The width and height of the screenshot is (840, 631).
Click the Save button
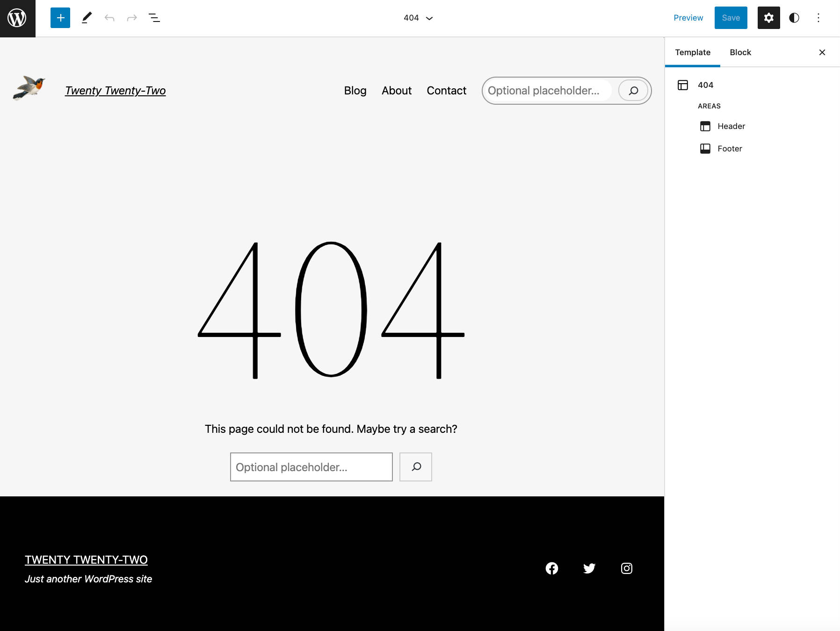(x=731, y=18)
